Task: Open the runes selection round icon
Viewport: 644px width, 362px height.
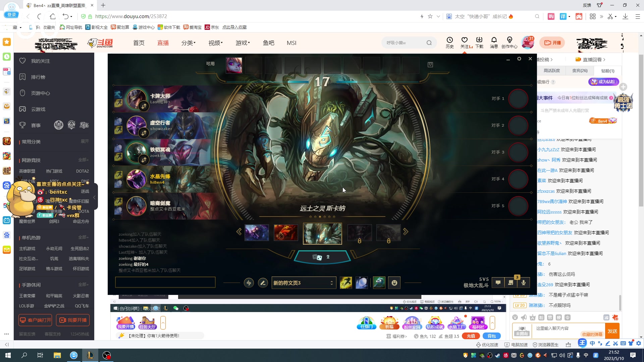Action: click(x=249, y=283)
